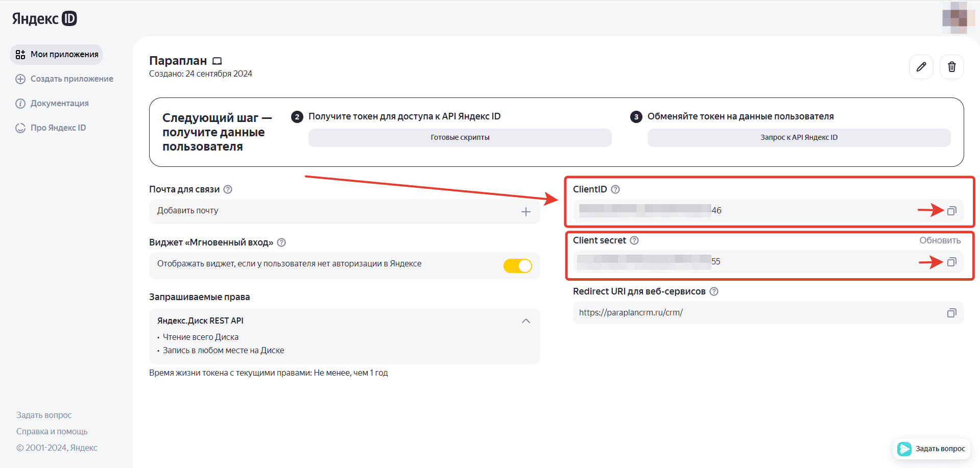Screen dimensions: 980x468
Task: Open help tooltip next to Client secret
Action: [x=634, y=240]
